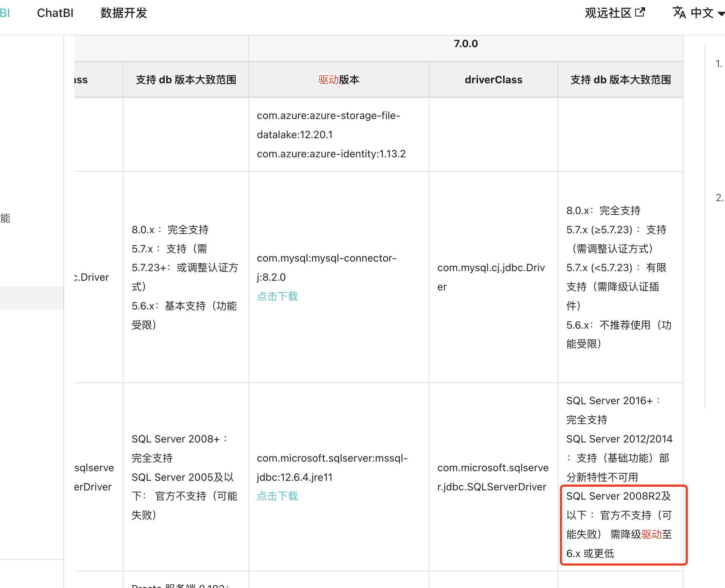Jump to table-of-contents item 1
This screenshot has width=725, height=588.
pyautogui.click(x=719, y=64)
